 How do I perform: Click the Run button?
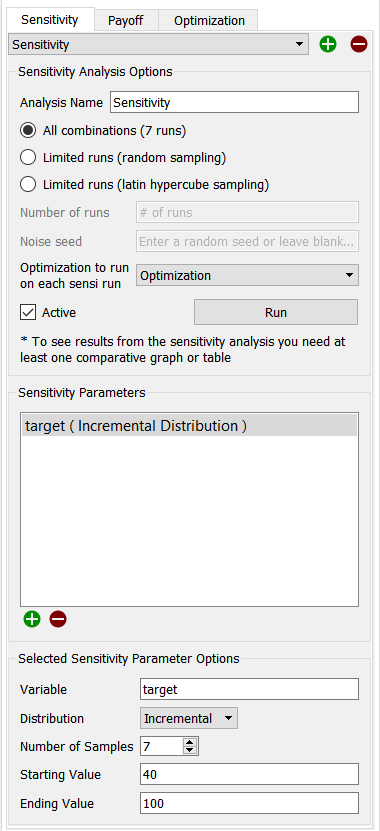point(276,312)
